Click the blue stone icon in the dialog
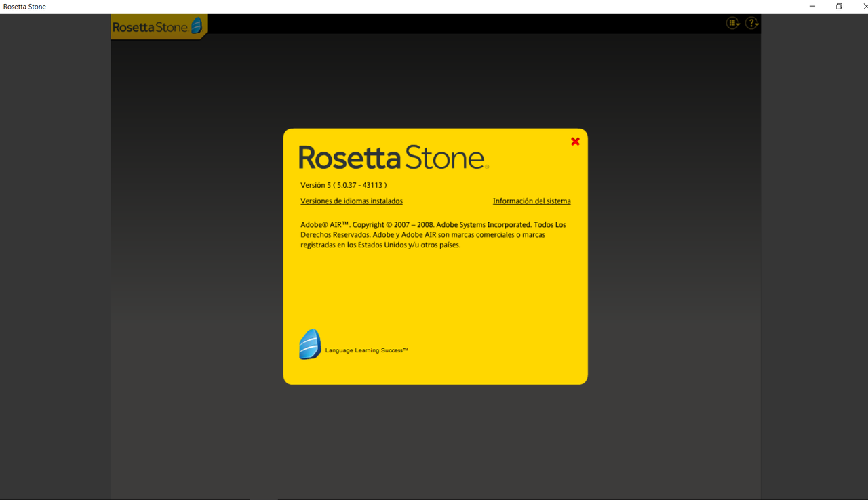Screen dimensions: 868x500 pyautogui.click(x=310, y=344)
